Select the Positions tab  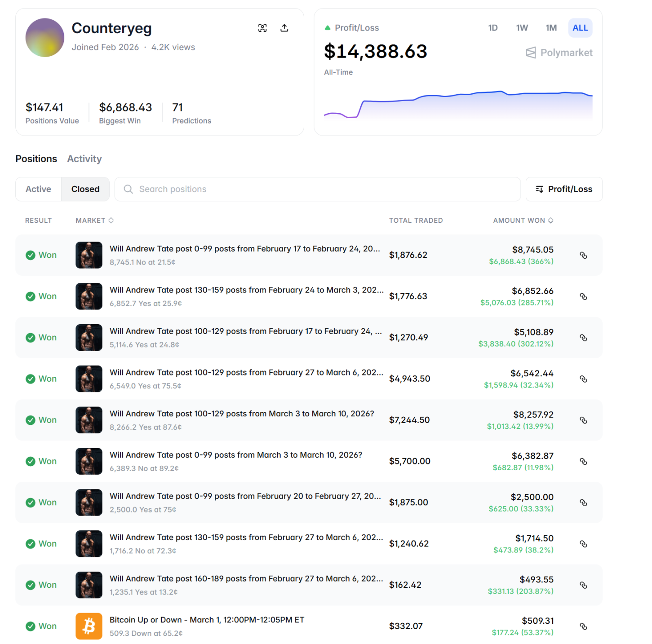point(36,159)
